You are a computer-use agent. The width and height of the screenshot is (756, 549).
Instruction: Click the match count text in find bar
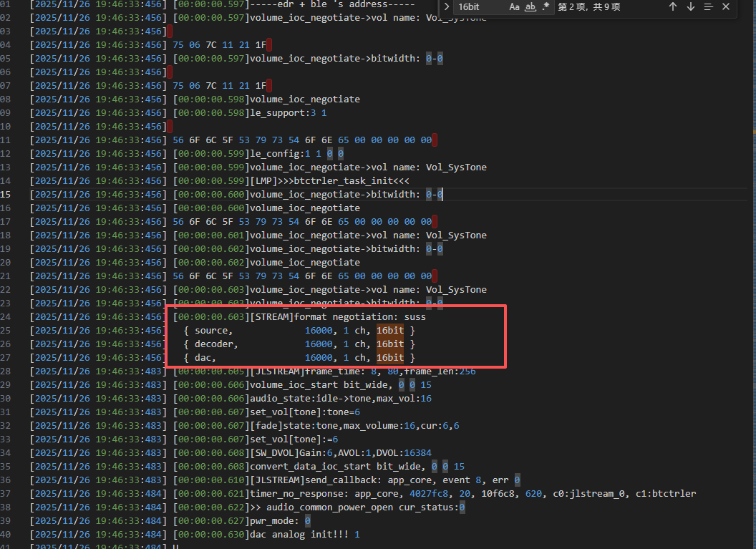(589, 6)
